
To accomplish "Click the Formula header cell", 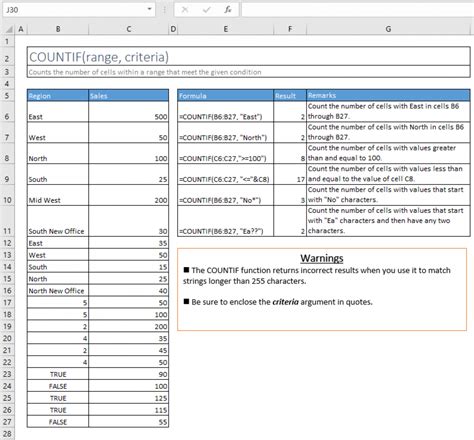I will point(226,96).
